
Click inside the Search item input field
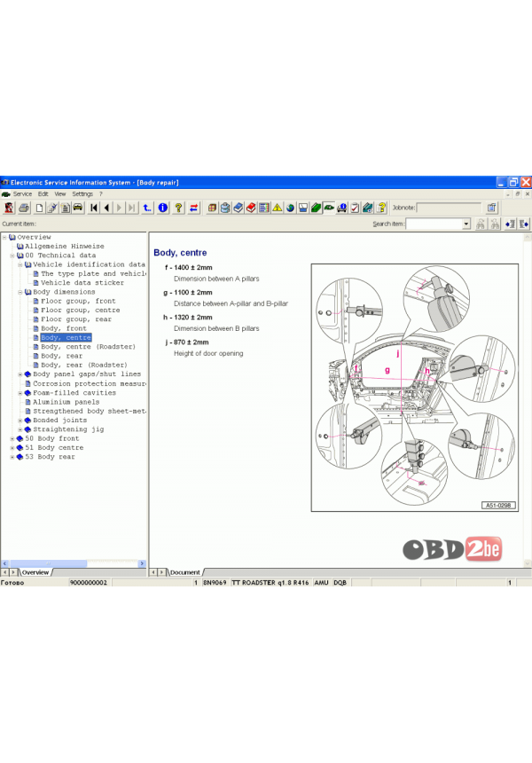coord(434,224)
